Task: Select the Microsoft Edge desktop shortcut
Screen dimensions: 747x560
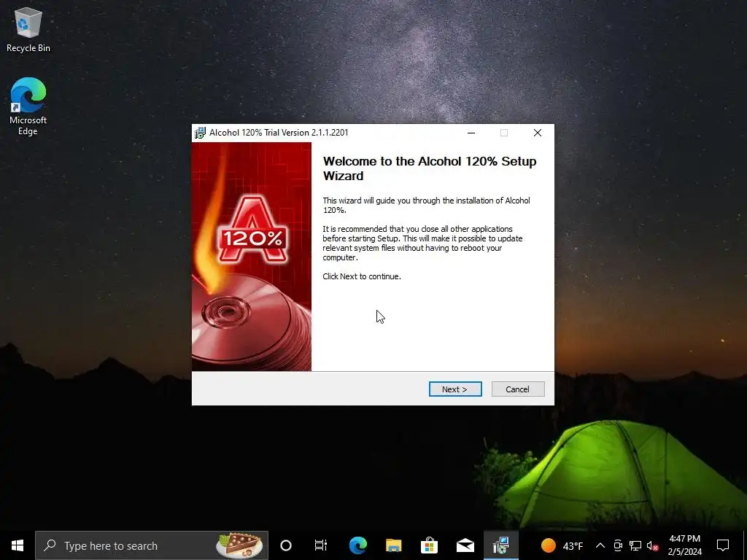Action: click(x=28, y=106)
